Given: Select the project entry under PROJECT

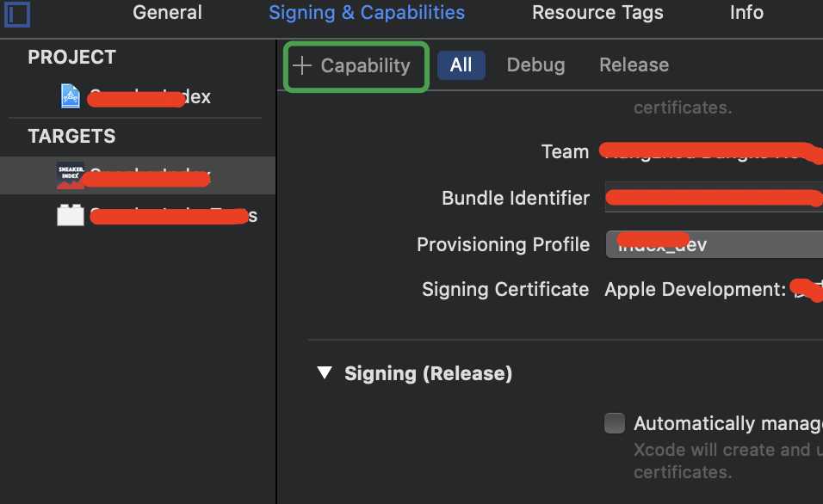Looking at the screenshot, I should point(138,96).
